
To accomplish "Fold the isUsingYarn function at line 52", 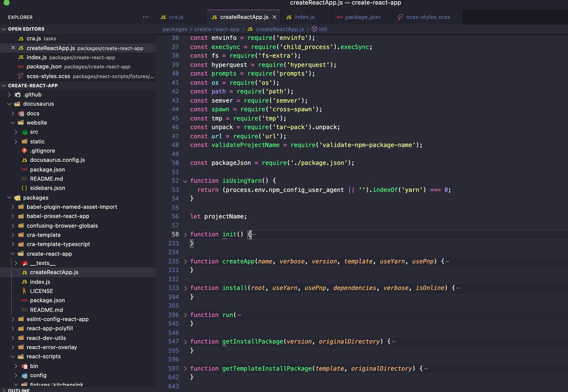I will pyautogui.click(x=186, y=181).
